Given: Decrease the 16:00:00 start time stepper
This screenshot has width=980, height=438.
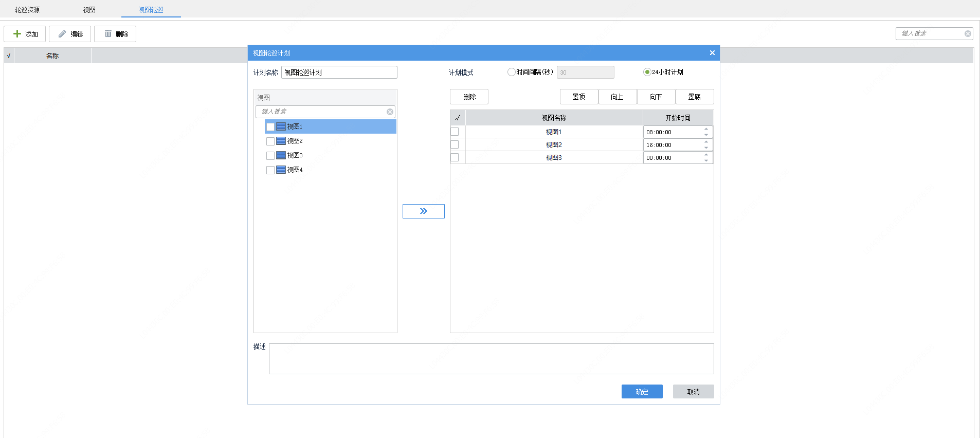Looking at the screenshot, I should (x=706, y=148).
